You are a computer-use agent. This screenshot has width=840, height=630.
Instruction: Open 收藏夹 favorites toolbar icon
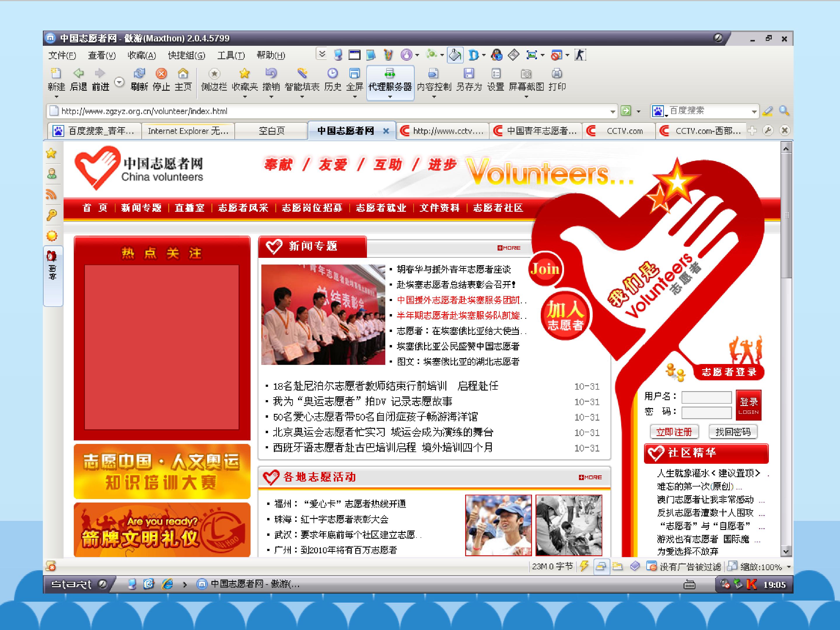tap(244, 73)
